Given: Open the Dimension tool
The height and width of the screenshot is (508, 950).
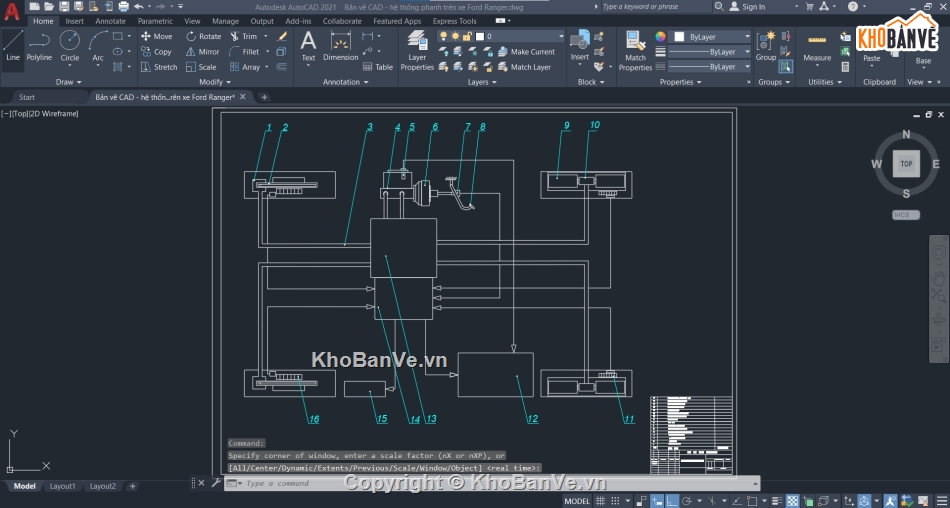Looking at the screenshot, I should coord(340,47).
